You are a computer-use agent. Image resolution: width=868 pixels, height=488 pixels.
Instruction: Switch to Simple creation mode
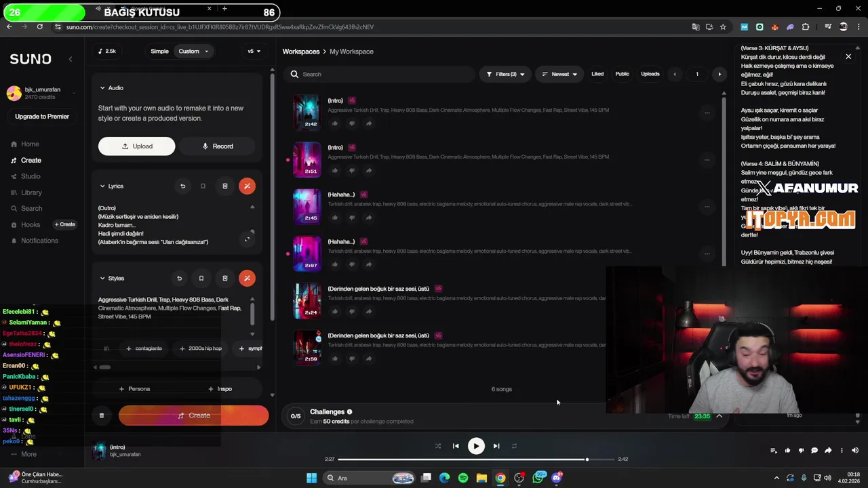(159, 52)
